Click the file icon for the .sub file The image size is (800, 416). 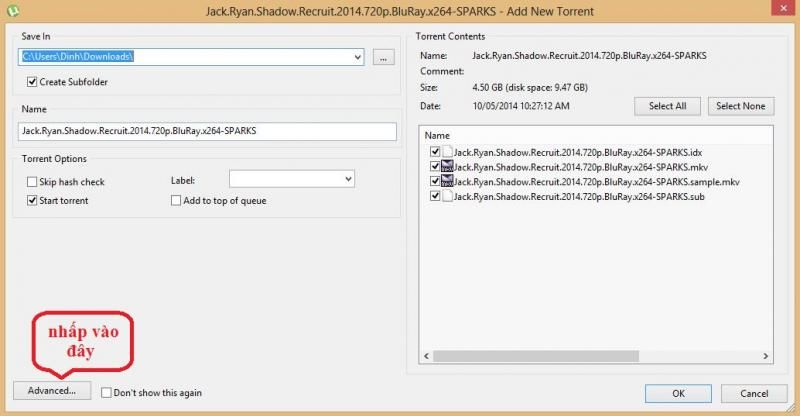point(447,196)
